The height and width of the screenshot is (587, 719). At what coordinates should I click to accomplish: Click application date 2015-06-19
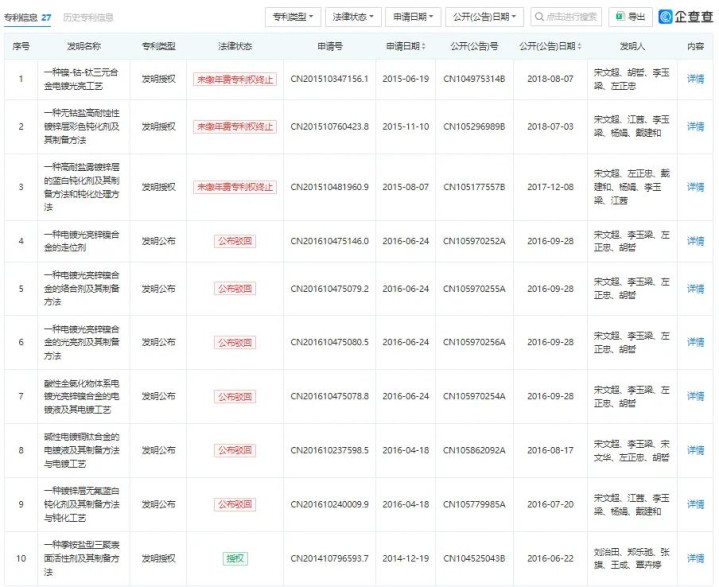click(x=405, y=79)
